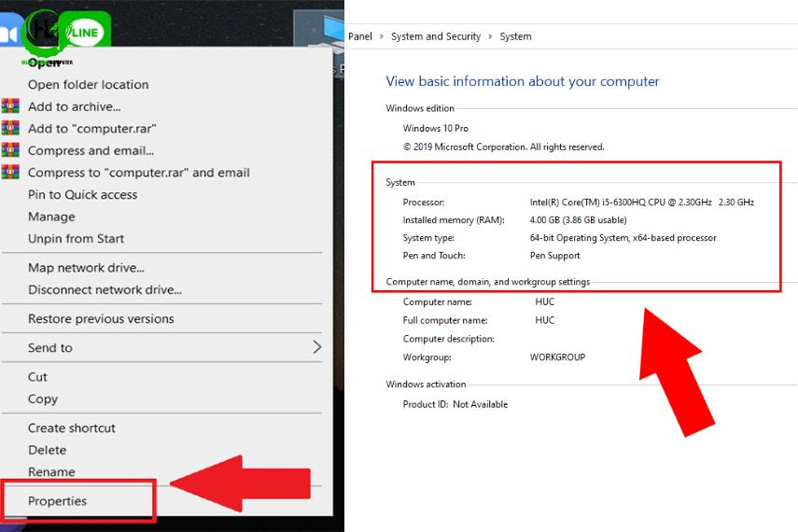Go to System and Security breadcrumb
798x532 pixels.
(x=436, y=36)
